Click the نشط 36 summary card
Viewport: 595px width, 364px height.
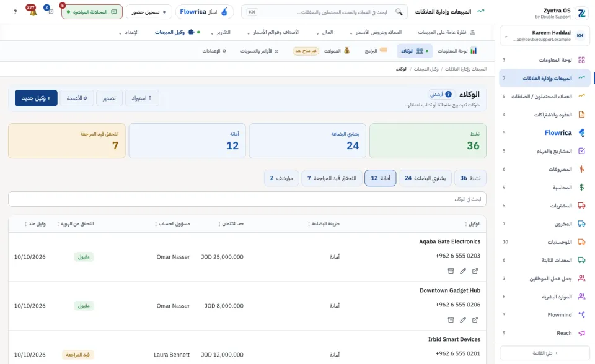(x=428, y=141)
